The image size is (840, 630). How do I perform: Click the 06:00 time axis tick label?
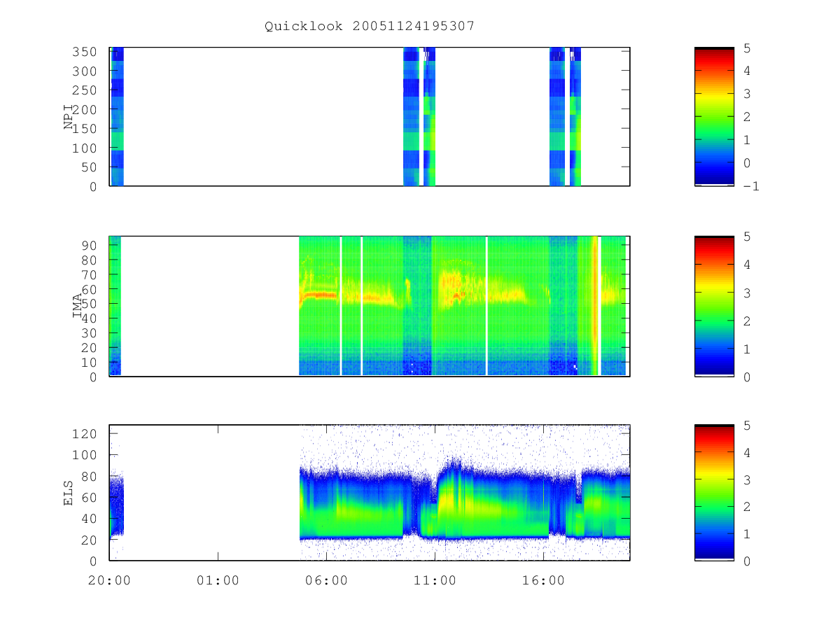coord(326,580)
